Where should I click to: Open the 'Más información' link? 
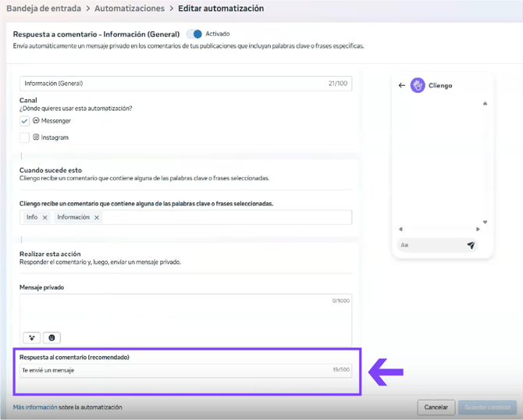point(34,407)
